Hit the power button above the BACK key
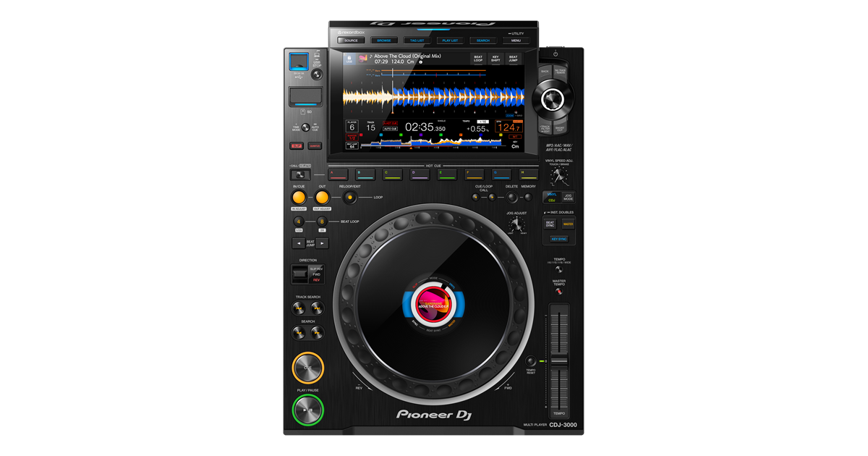 pyautogui.click(x=556, y=54)
